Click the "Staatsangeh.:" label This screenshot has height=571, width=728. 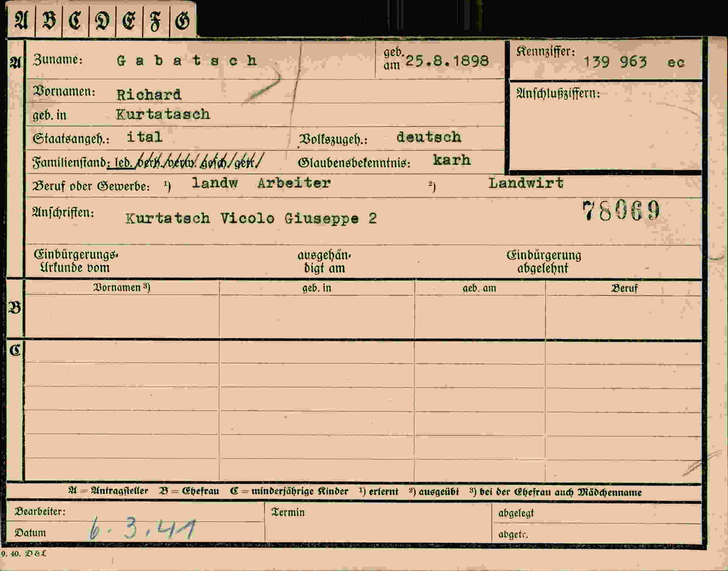(71, 138)
